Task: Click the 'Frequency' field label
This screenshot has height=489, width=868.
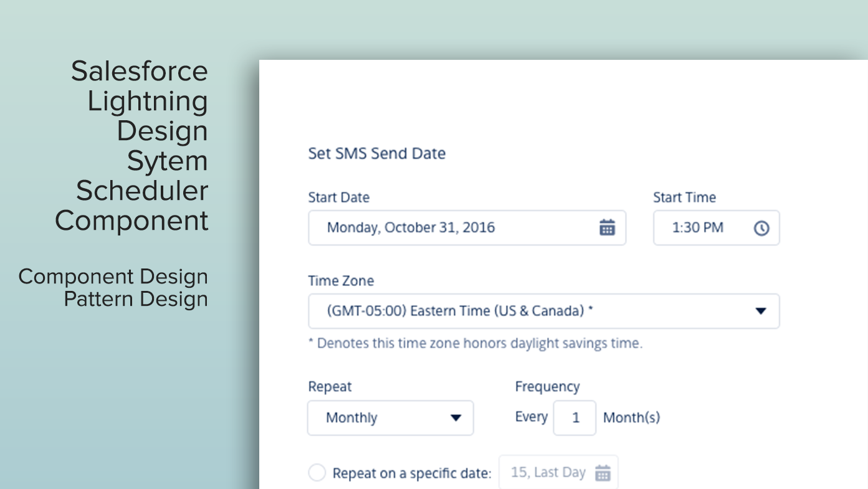Action: [x=548, y=387]
